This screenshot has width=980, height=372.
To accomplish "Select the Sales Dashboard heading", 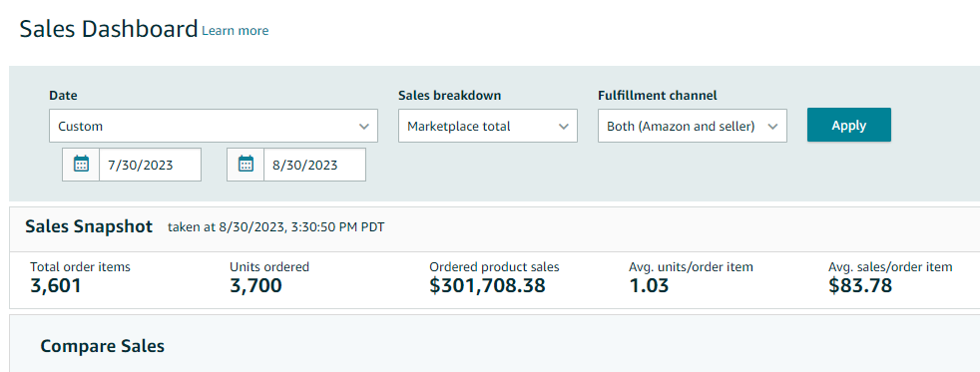I will pyautogui.click(x=109, y=29).
